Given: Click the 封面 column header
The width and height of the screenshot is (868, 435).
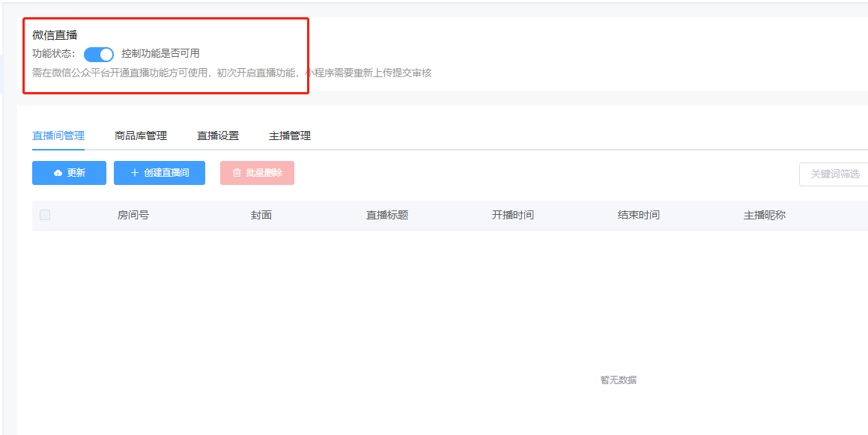Looking at the screenshot, I should coord(261,216).
